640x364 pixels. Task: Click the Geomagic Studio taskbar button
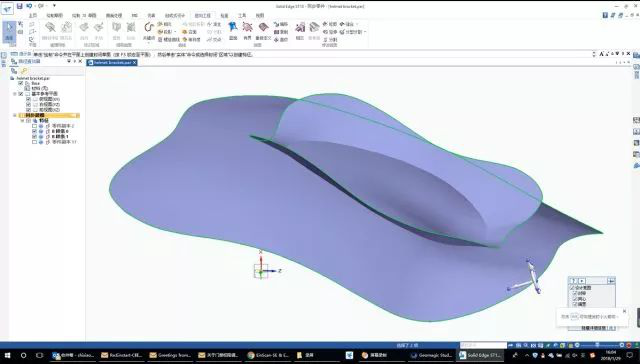tap(431, 355)
